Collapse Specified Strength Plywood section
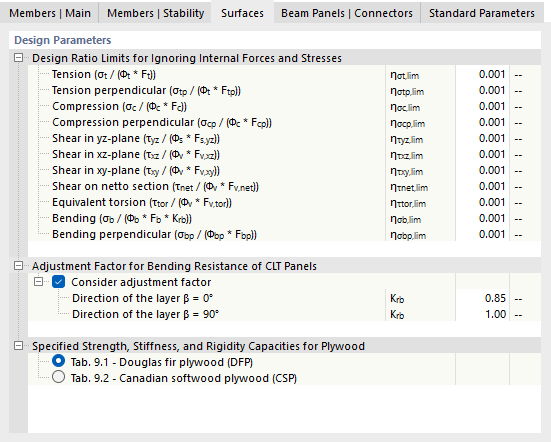 coord(19,346)
